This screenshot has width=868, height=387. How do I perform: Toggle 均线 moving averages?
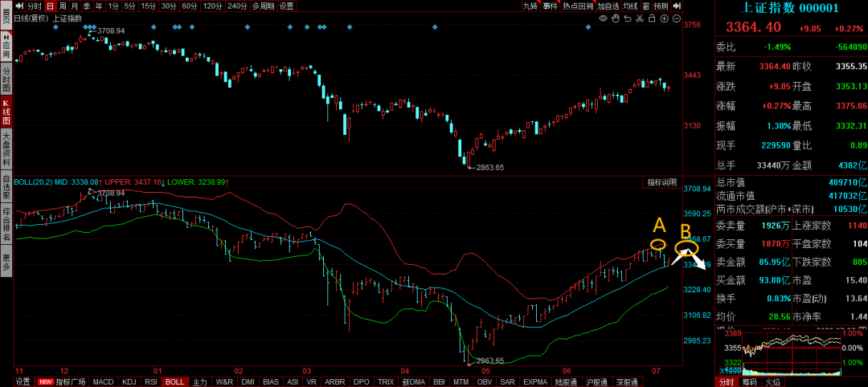pyautogui.click(x=630, y=6)
